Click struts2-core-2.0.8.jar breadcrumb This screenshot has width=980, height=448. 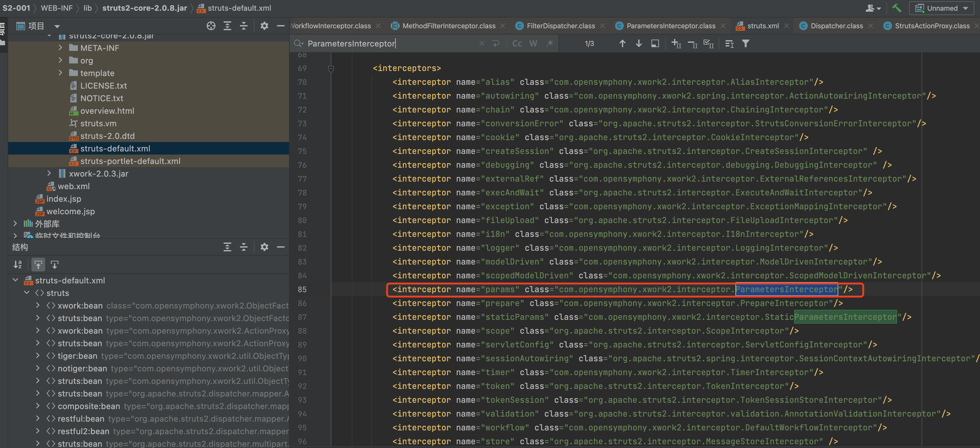pyautogui.click(x=144, y=8)
